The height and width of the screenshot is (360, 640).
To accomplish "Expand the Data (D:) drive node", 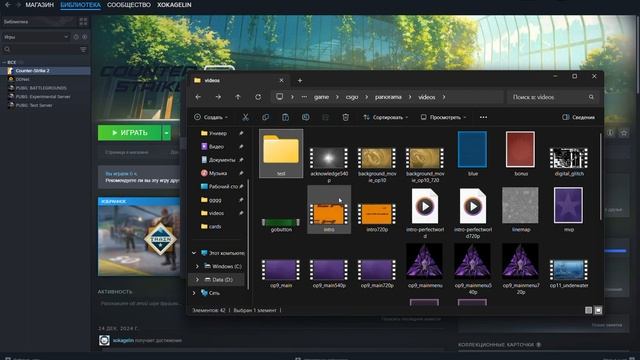I will [198, 280].
